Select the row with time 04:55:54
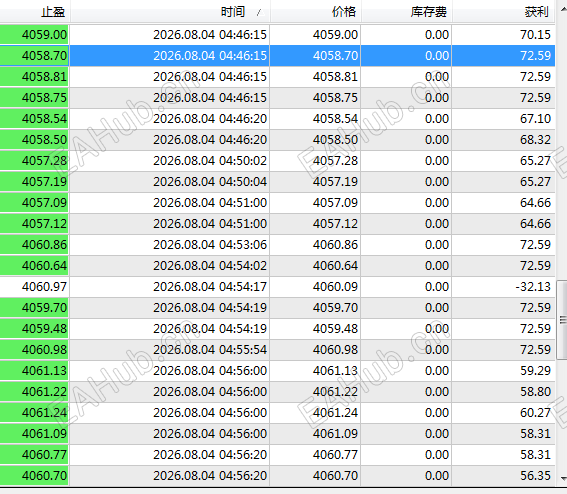 (277, 350)
